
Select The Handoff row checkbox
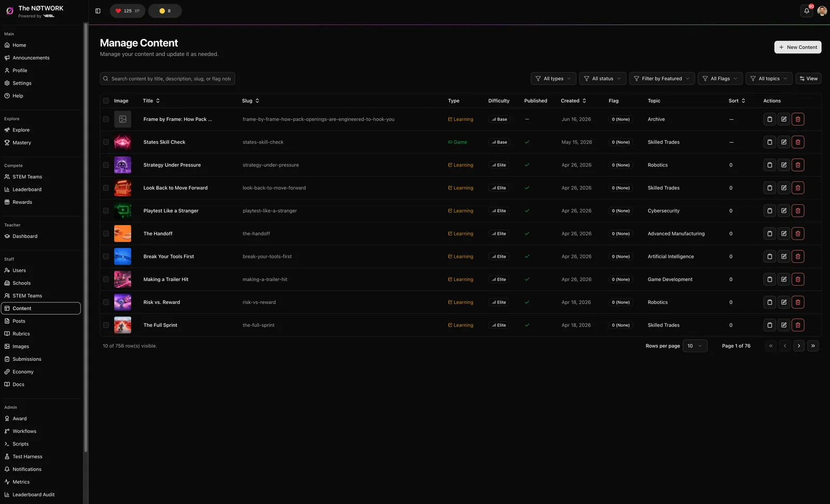[106, 234]
